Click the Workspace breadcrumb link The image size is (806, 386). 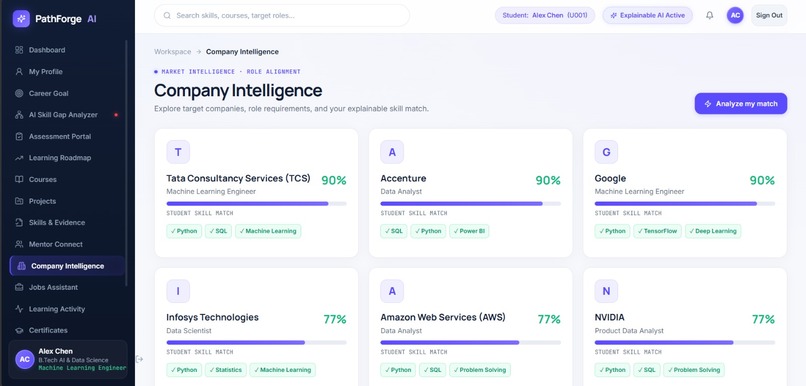[172, 52]
